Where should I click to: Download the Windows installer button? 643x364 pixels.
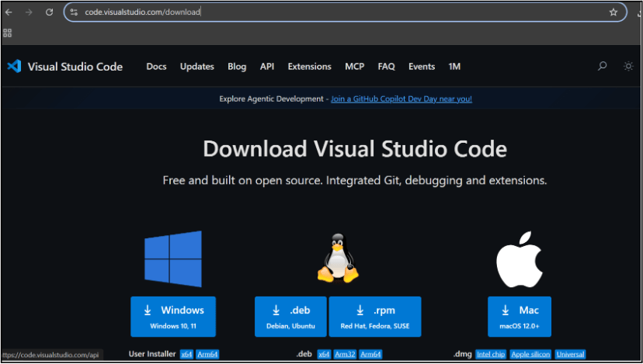(x=173, y=317)
